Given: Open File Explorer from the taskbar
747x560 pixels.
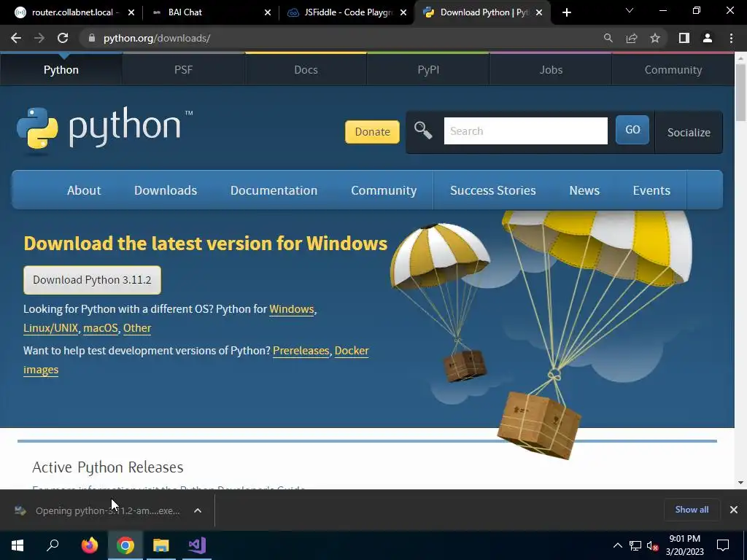Looking at the screenshot, I should (161, 545).
